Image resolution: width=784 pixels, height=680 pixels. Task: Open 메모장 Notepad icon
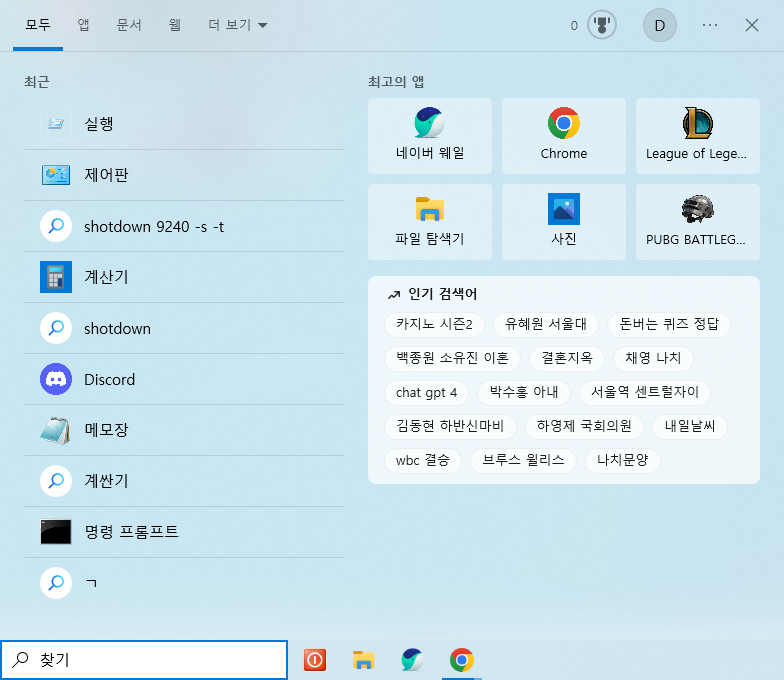point(56,430)
